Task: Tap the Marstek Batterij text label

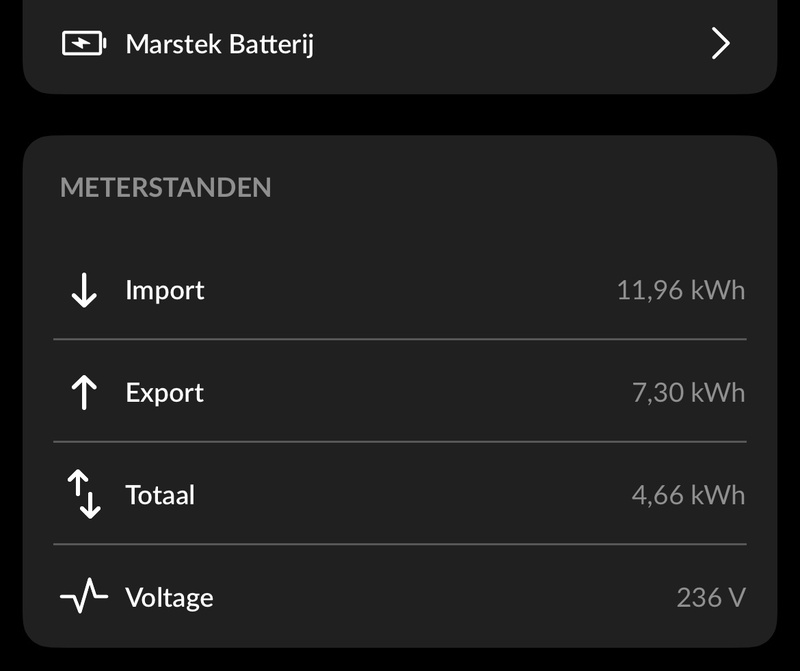Action: click(x=220, y=44)
